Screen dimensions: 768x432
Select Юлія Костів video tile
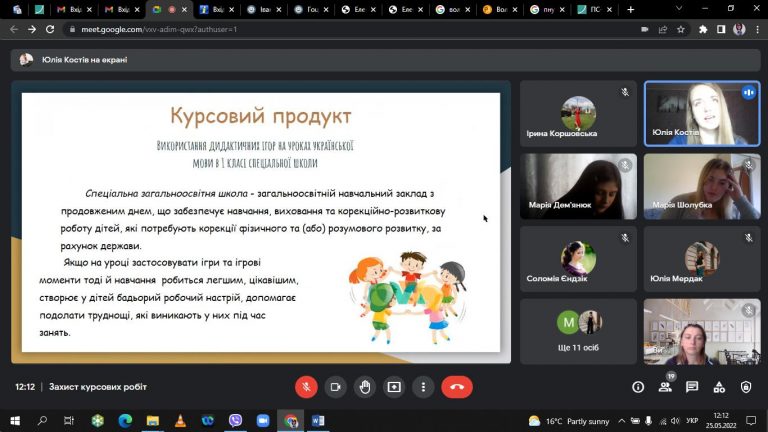tap(702, 114)
